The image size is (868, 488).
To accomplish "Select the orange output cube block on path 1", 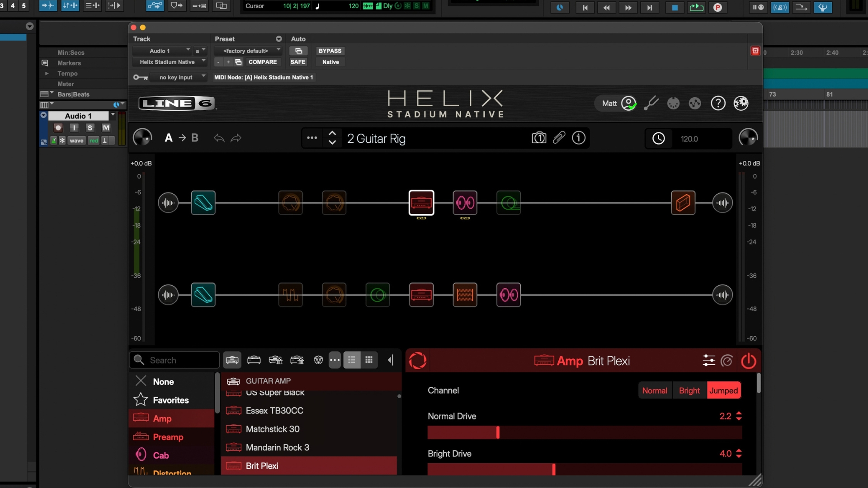I will coord(683,203).
